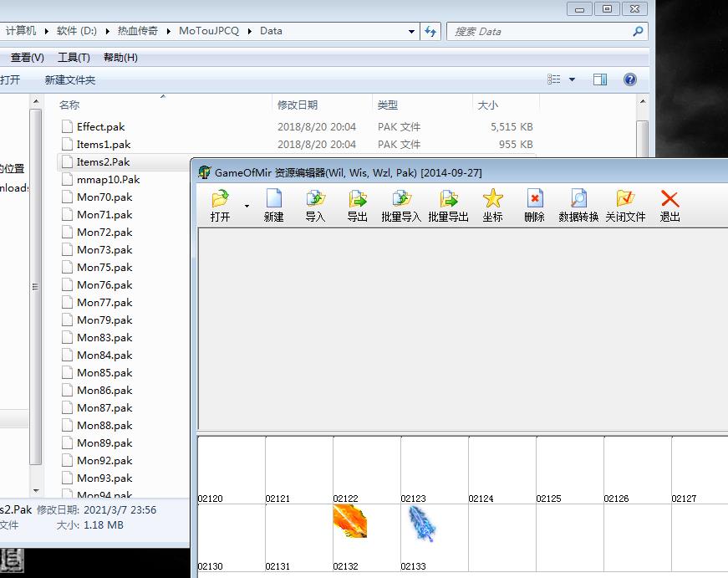The height and width of the screenshot is (578, 728).
Task: Select the orange flame sprite thumbnail 02132
Action: [x=349, y=523]
